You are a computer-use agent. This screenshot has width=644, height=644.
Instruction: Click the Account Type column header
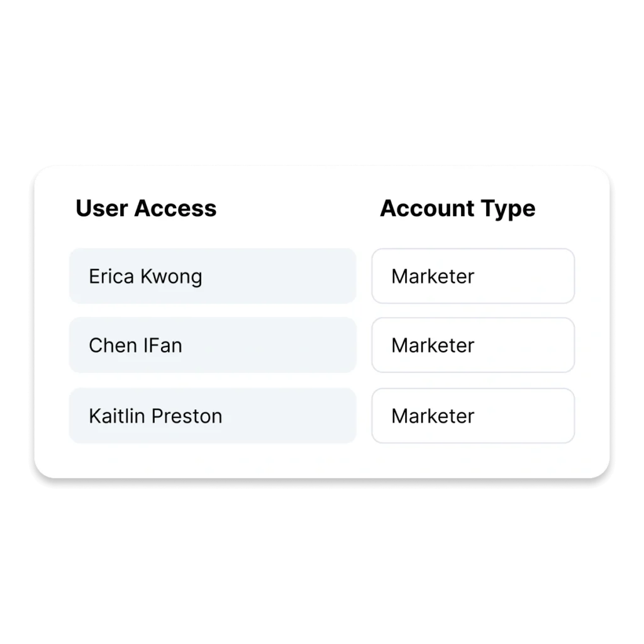(458, 208)
